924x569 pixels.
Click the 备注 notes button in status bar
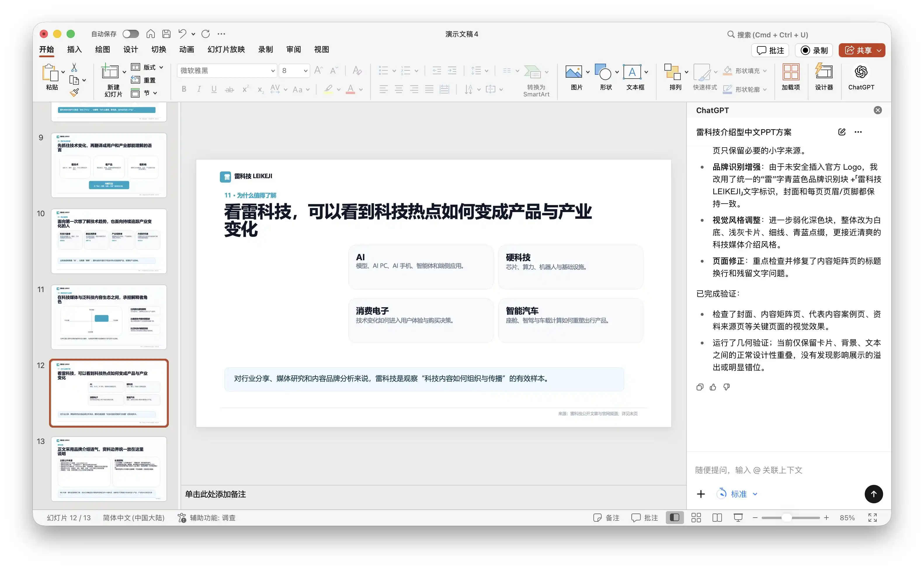coord(606,517)
